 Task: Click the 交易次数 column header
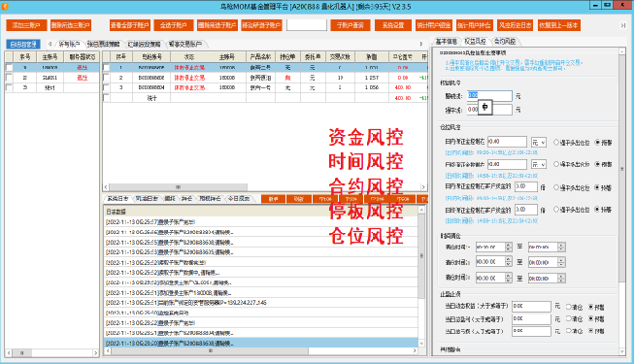[340, 57]
